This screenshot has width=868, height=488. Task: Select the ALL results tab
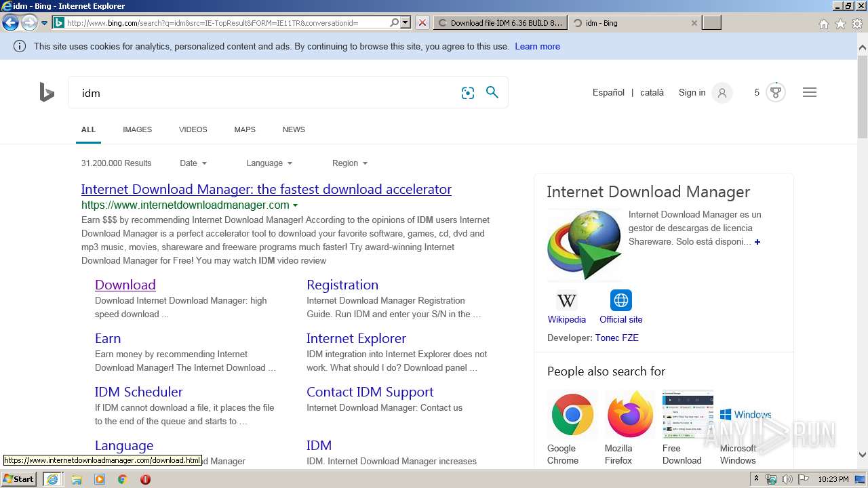point(88,129)
